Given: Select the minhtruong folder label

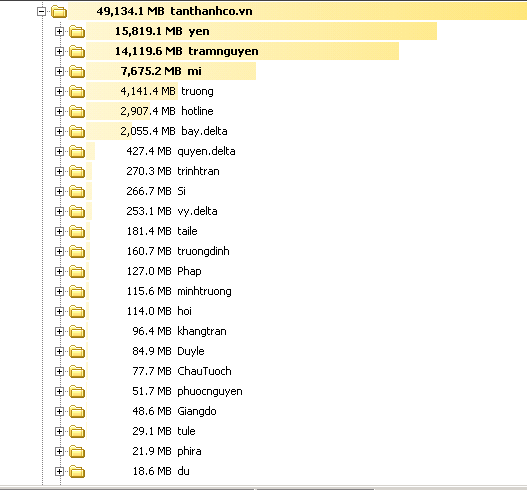Looking at the screenshot, I should 204,291.
